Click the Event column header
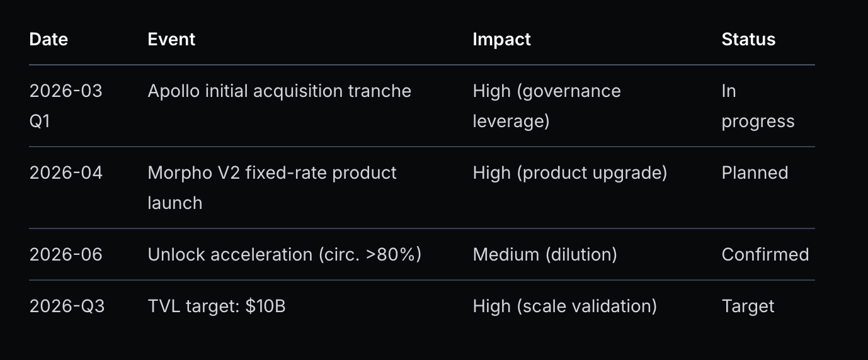 [171, 39]
